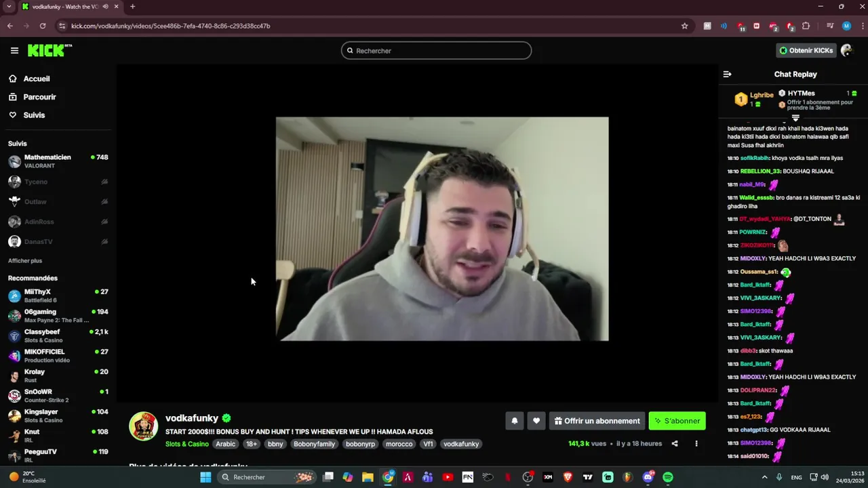Click the video player webcam area
This screenshot has width=868, height=488.
coord(442,229)
